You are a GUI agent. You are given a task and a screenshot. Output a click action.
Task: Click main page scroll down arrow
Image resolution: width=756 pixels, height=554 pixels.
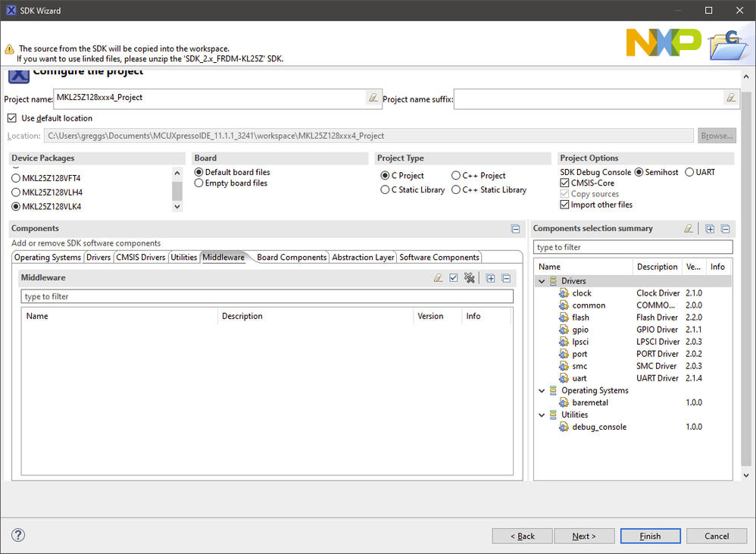coord(746,475)
